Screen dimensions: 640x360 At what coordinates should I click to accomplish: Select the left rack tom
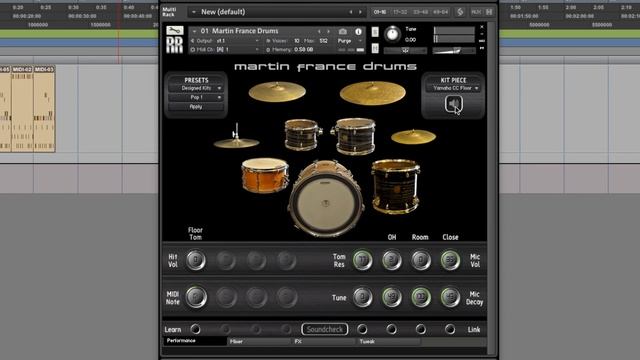[303, 135]
